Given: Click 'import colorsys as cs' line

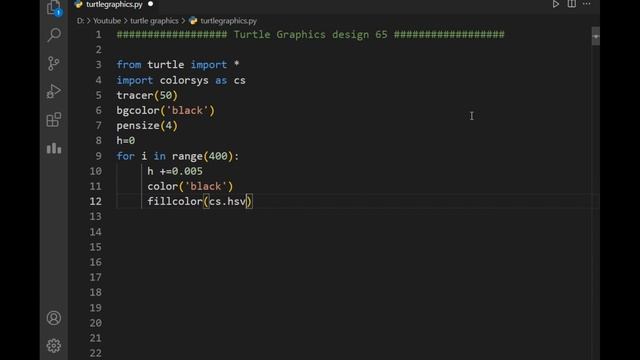Looking at the screenshot, I should (181, 80).
